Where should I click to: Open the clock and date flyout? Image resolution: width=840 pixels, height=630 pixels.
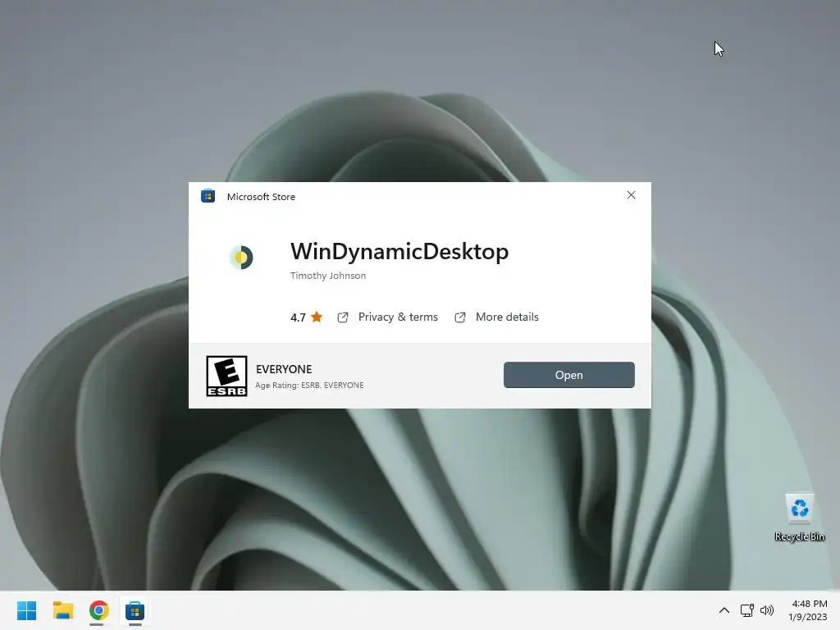coord(808,610)
